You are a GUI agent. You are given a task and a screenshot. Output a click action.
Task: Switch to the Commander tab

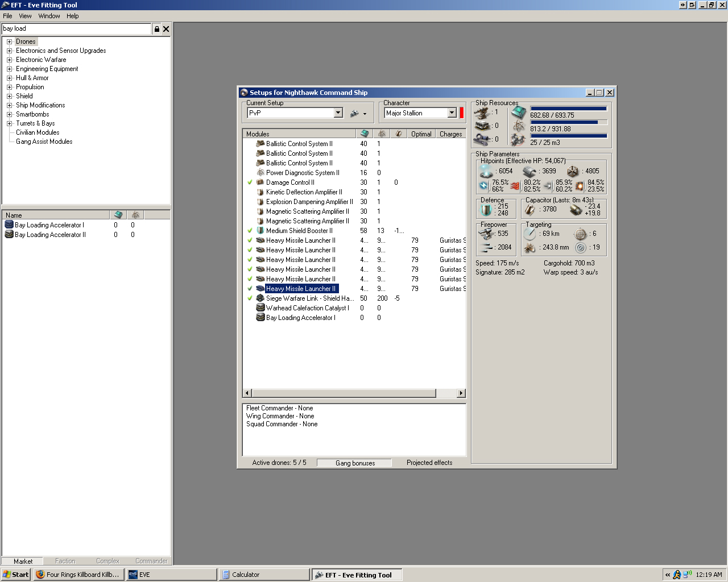151,561
